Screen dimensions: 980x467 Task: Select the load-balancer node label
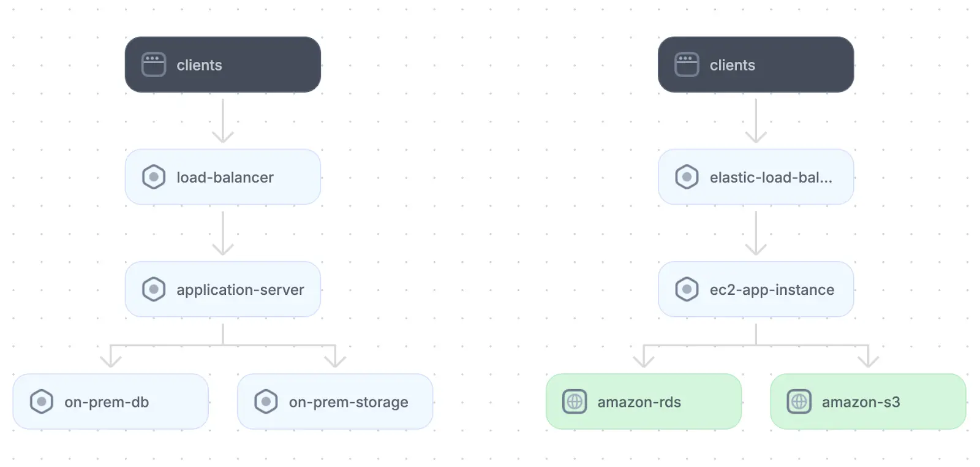(225, 177)
